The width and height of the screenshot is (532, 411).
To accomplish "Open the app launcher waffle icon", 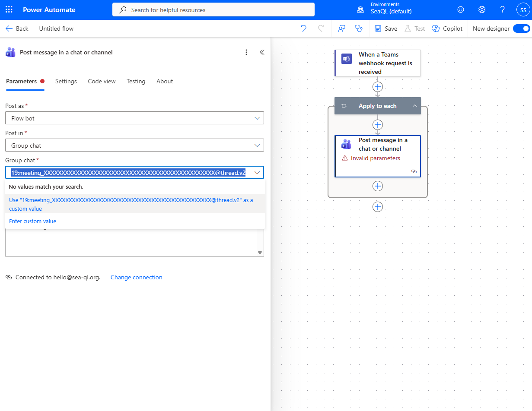I will click(x=9, y=9).
